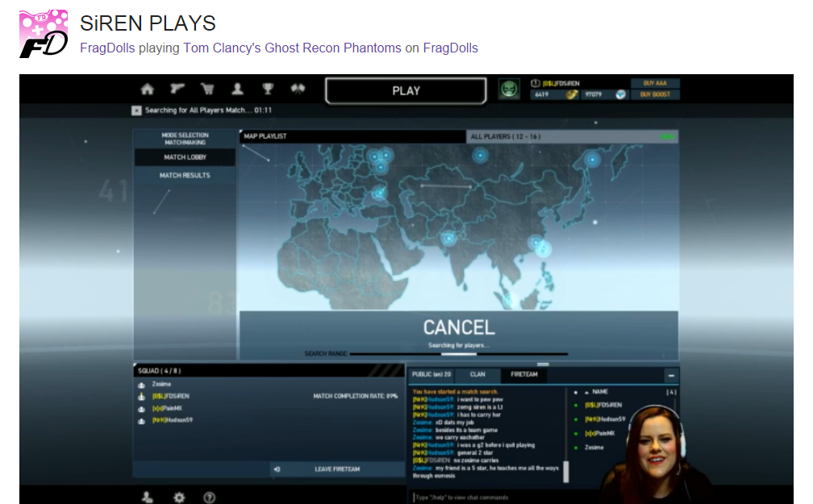The width and height of the screenshot is (813, 504).
Task: Click Zosime's squad member icon
Action: click(141, 385)
